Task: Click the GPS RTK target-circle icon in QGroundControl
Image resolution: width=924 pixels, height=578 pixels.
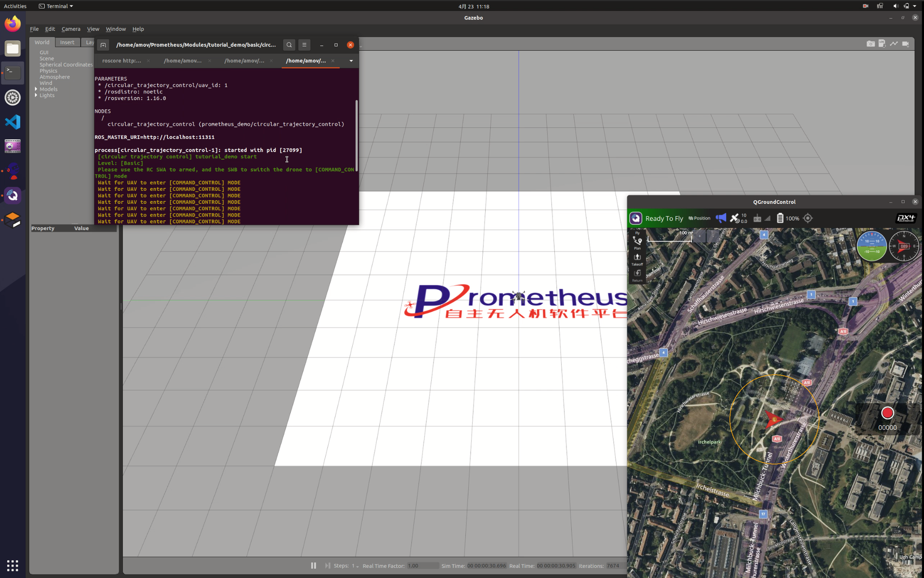Action: pyautogui.click(x=808, y=218)
